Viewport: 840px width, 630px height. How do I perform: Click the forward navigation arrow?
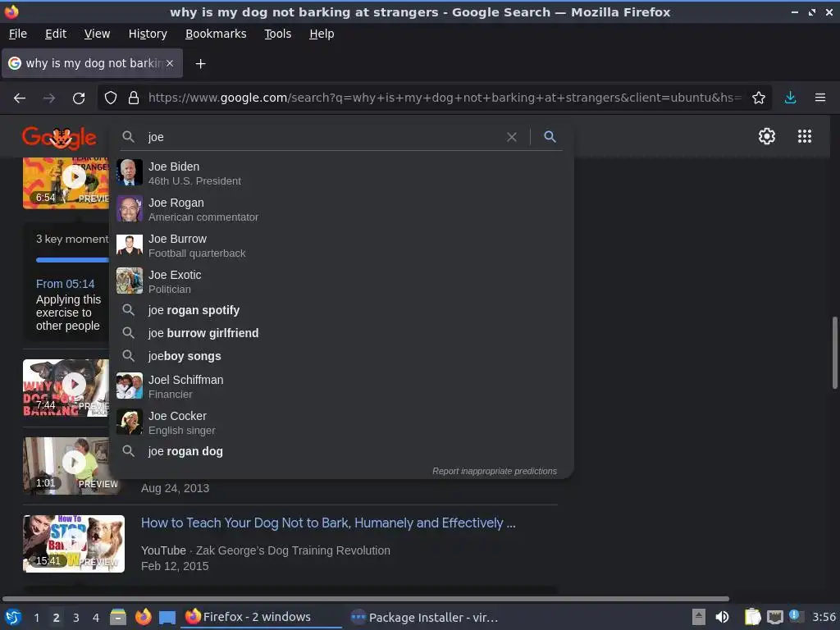48,98
